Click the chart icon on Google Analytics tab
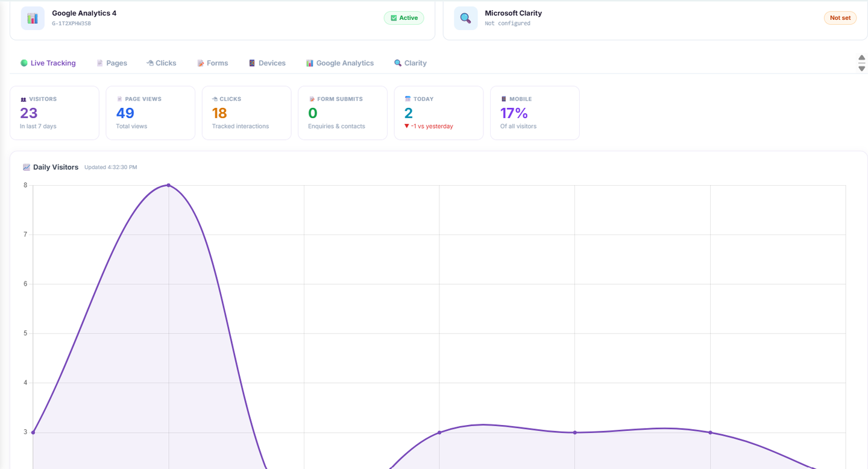Image resolution: width=868 pixels, height=469 pixels. coord(309,63)
